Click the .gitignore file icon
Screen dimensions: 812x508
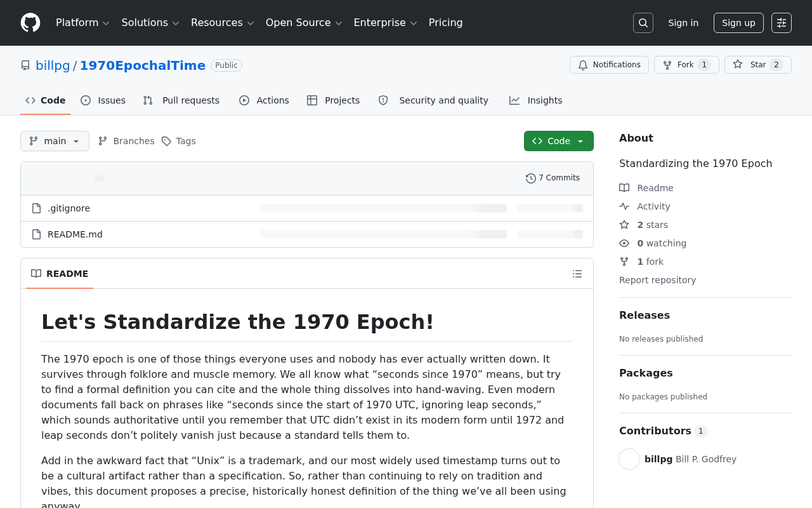(x=36, y=208)
